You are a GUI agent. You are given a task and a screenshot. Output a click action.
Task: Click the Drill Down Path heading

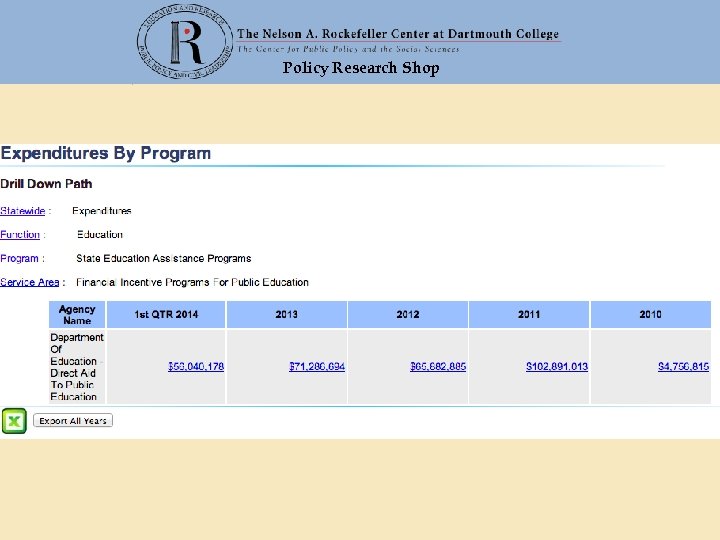(46, 184)
